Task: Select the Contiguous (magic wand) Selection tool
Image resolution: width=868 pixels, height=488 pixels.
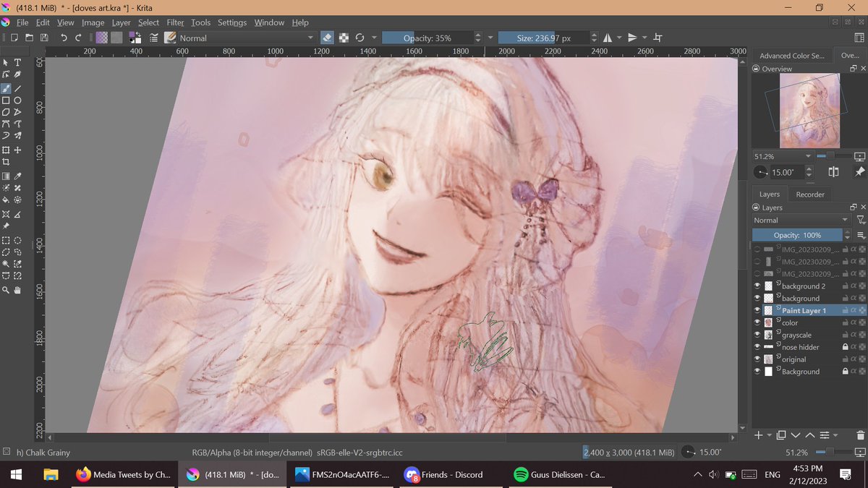Action: (6, 264)
